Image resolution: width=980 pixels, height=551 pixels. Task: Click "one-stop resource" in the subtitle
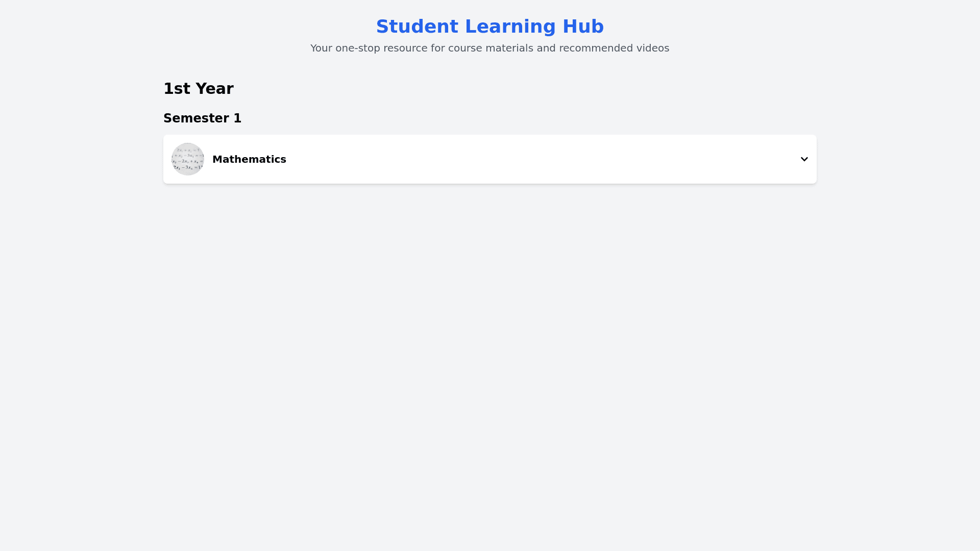[381, 48]
